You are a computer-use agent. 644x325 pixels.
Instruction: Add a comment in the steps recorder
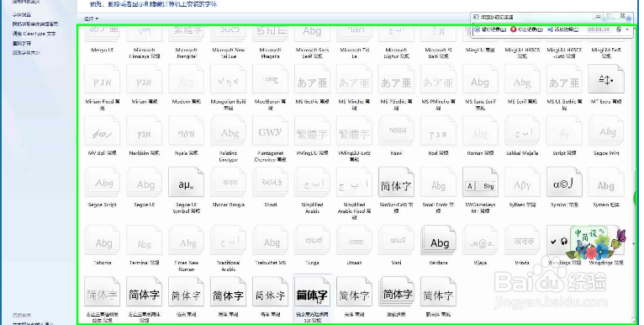tap(563, 29)
